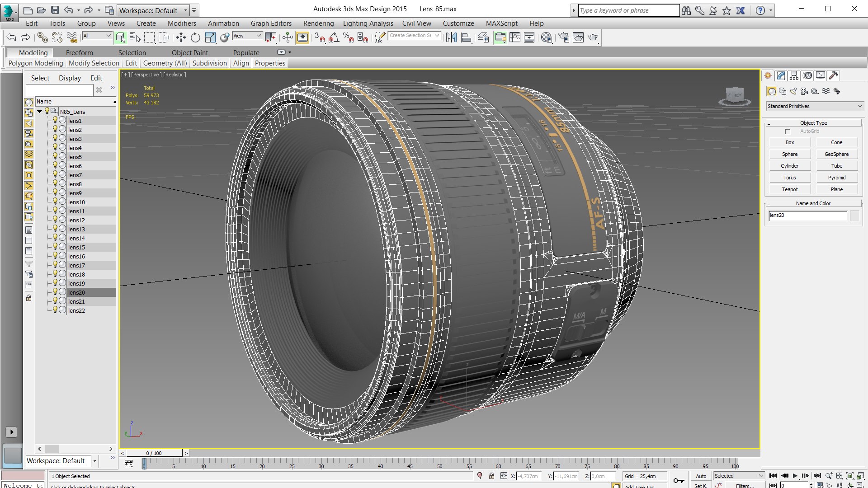
Task: Open Curve Editor from toolbar
Action: 515,38
